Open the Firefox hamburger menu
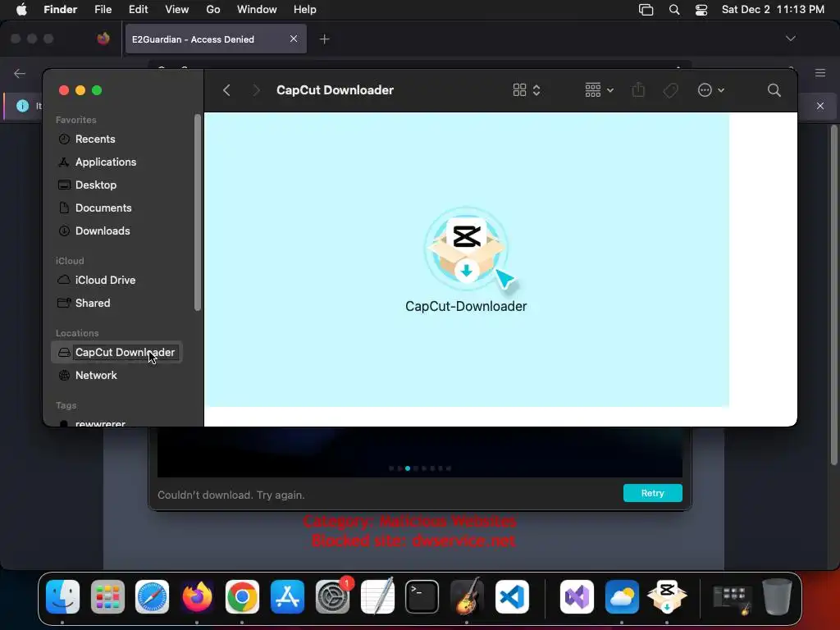840x630 pixels. click(x=820, y=73)
